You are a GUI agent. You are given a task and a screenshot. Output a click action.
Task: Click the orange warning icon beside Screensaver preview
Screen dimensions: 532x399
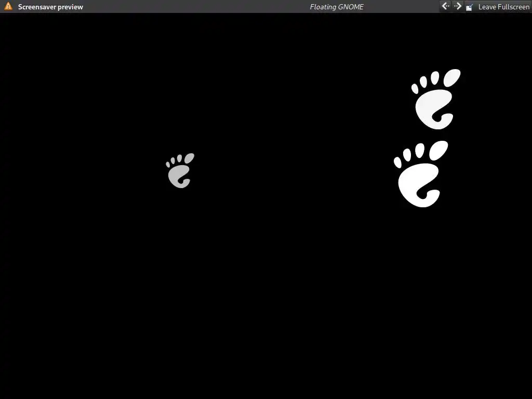point(8,6)
